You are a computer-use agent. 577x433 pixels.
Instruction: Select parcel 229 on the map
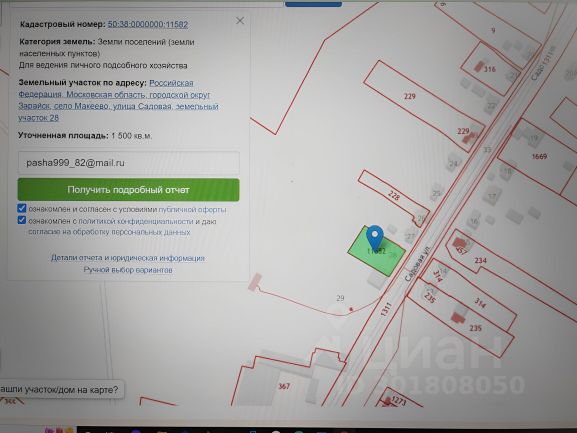(x=410, y=97)
